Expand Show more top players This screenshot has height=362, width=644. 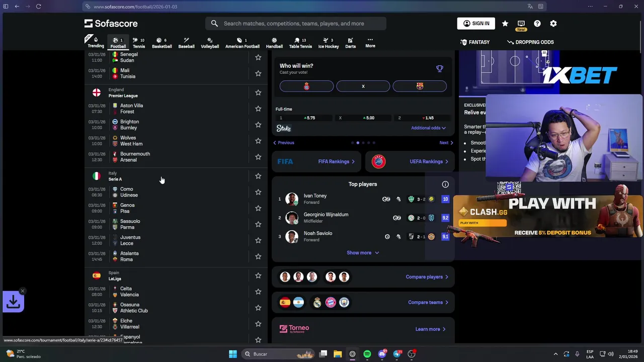point(363,253)
